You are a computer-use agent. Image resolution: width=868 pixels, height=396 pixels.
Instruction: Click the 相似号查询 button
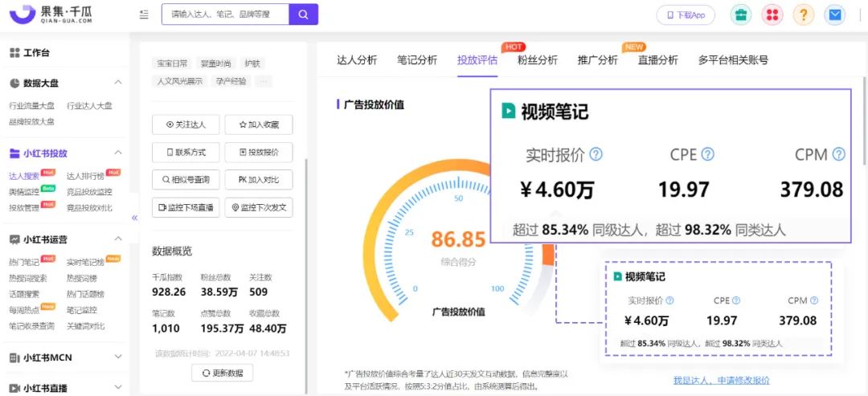(186, 180)
